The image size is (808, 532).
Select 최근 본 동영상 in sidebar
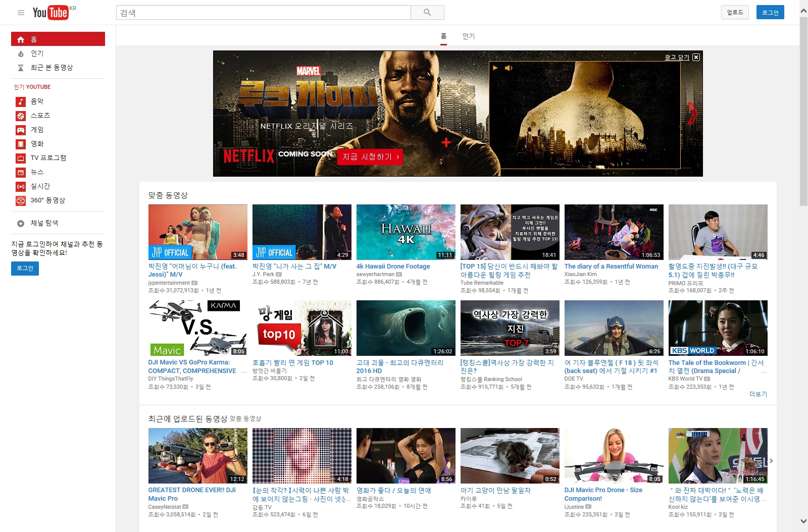point(52,68)
